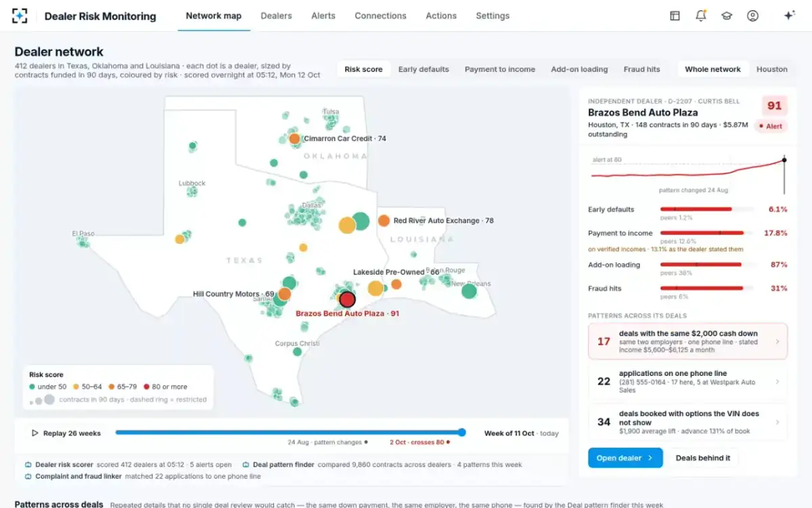Go to the Actions tab
Screen dimensions: 812x508
[x=441, y=16]
